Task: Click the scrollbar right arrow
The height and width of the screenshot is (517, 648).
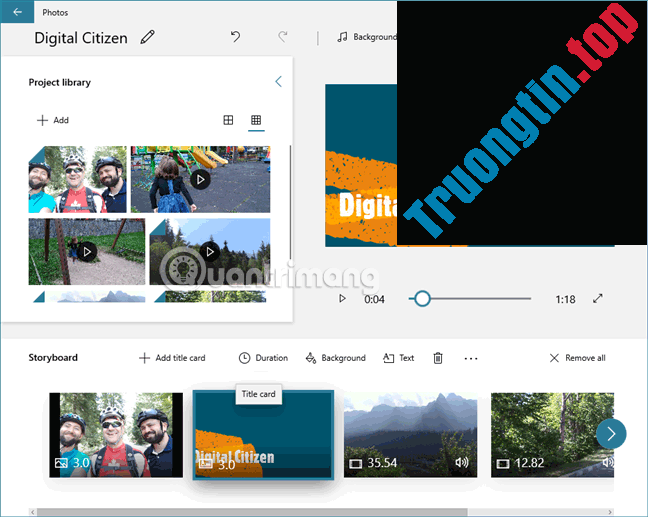Action: click(610, 512)
